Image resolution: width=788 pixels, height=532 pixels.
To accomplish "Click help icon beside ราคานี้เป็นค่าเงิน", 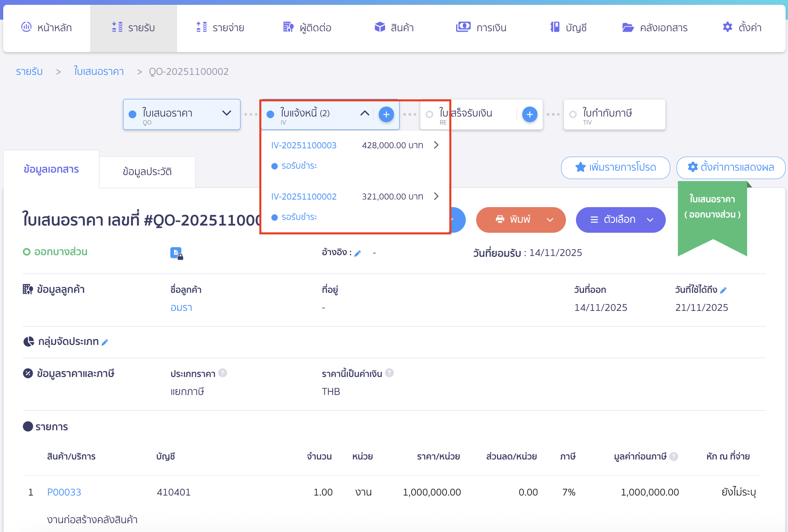I will 389,373.
